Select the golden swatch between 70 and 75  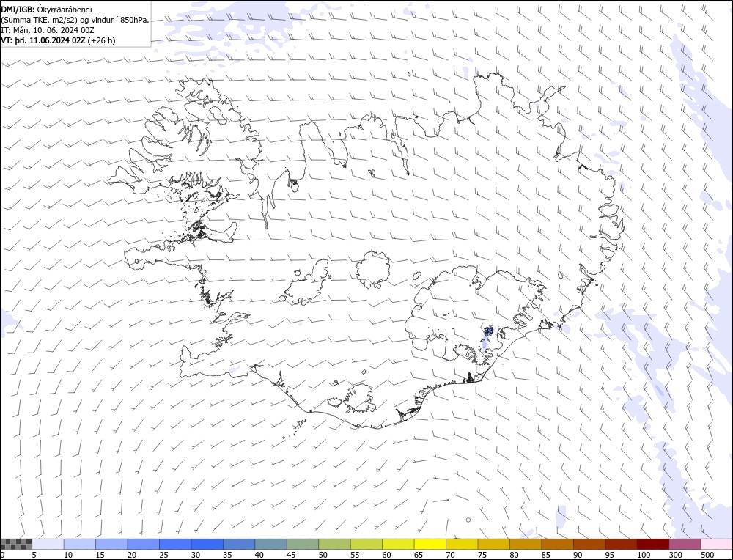point(463,544)
